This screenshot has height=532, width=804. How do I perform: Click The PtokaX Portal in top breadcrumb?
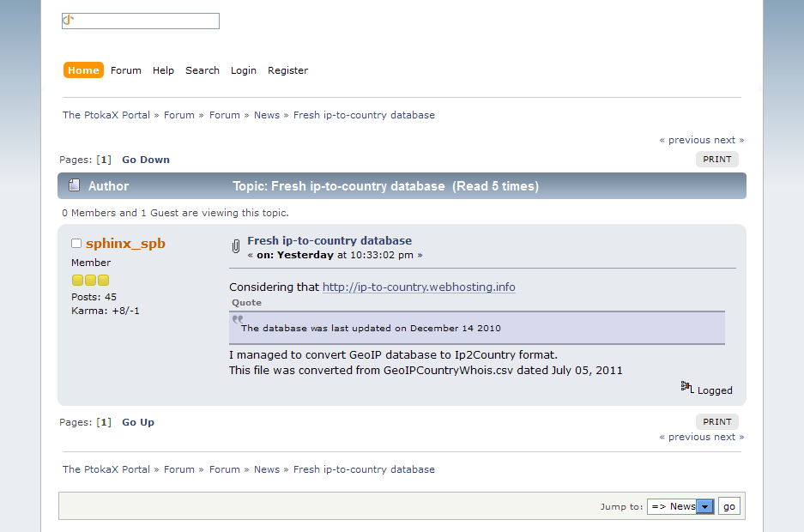click(106, 115)
